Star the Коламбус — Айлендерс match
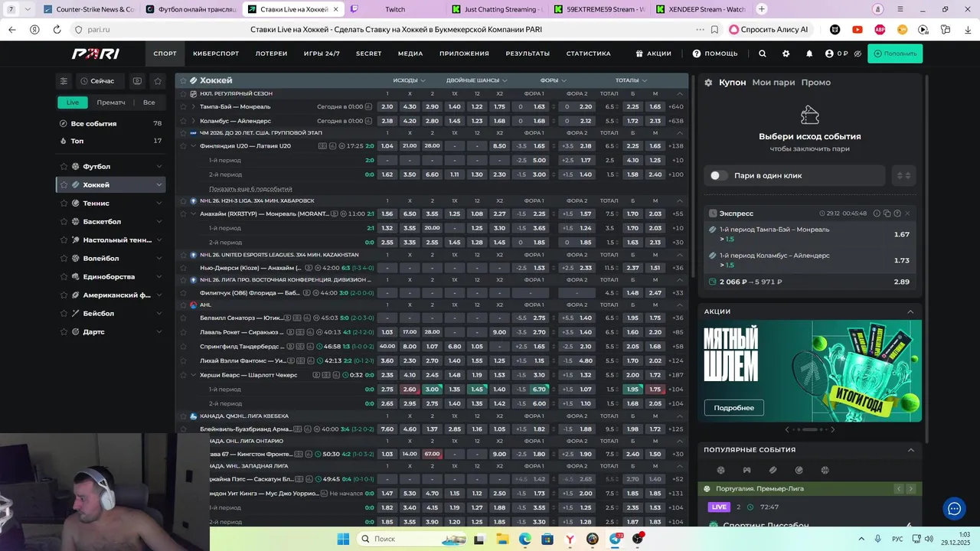Viewport: 980px width, 551px height. tap(183, 121)
